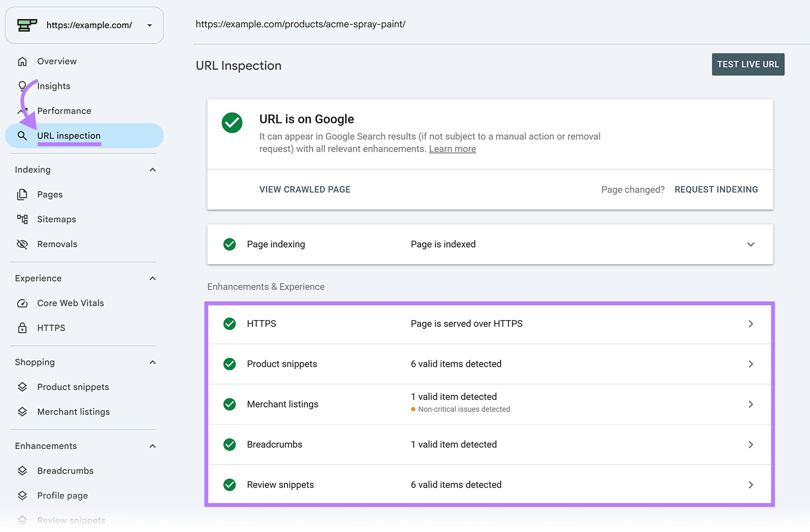Click the Merchant listings row green check
The width and height of the screenshot is (810, 532).
click(x=230, y=404)
